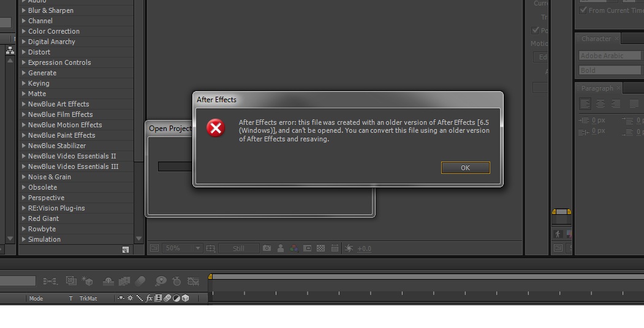The width and height of the screenshot is (644, 328).
Task: Enable Frame Blending for layers in timeline
Action: click(x=124, y=281)
